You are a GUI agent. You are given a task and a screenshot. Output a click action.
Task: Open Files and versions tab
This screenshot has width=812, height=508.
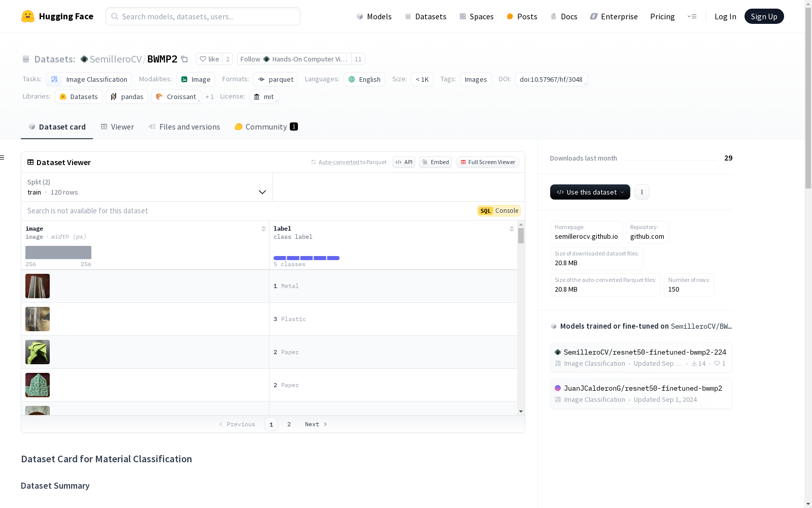[x=184, y=127]
